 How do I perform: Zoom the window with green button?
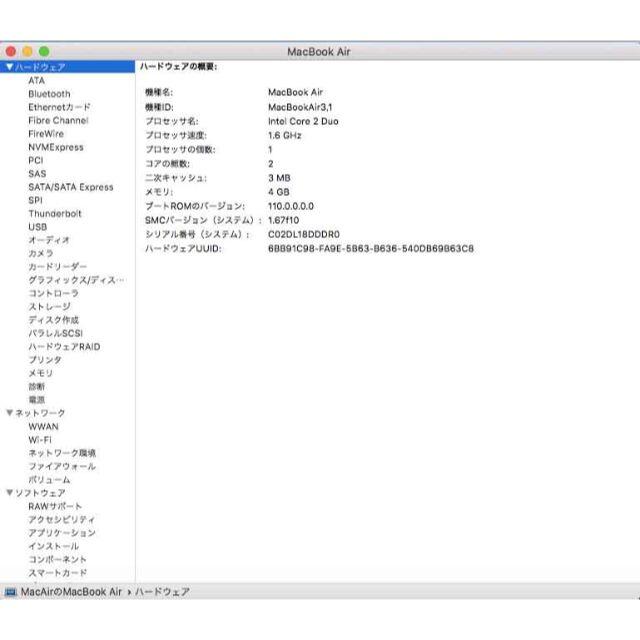pos(44,51)
